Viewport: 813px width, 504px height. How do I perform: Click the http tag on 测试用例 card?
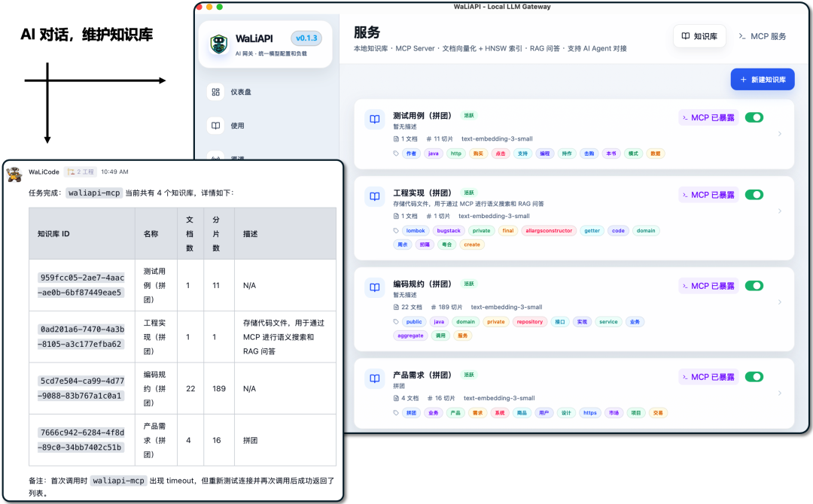click(455, 153)
